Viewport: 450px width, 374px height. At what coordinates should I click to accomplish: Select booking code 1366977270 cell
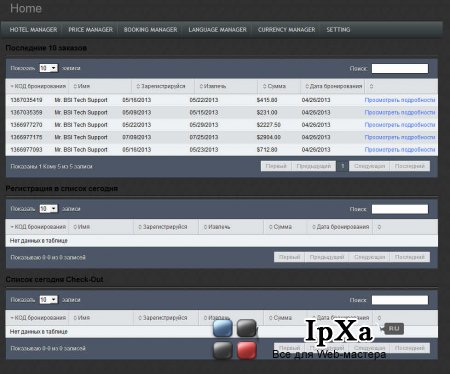[26, 125]
